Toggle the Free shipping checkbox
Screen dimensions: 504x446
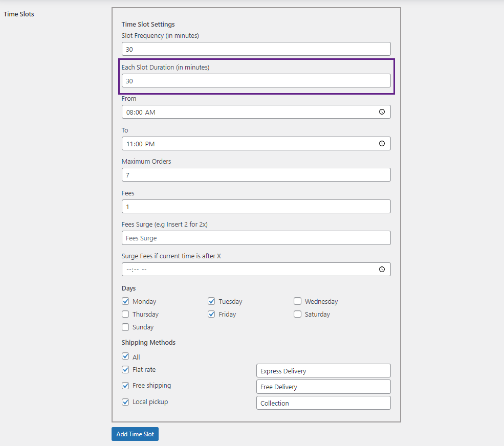click(125, 386)
